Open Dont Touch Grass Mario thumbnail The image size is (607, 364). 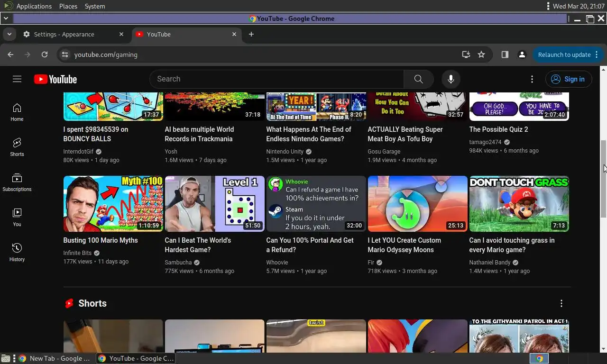pyautogui.click(x=519, y=204)
